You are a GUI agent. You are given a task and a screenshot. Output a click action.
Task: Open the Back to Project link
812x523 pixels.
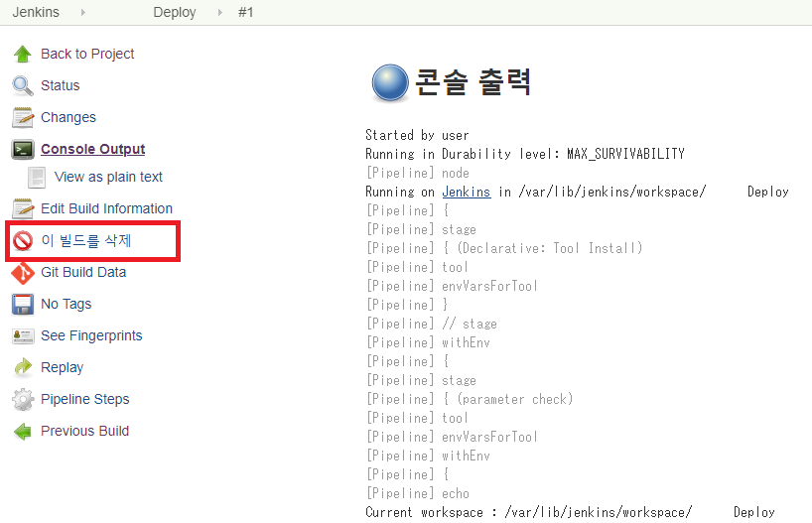(x=87, y=54)
